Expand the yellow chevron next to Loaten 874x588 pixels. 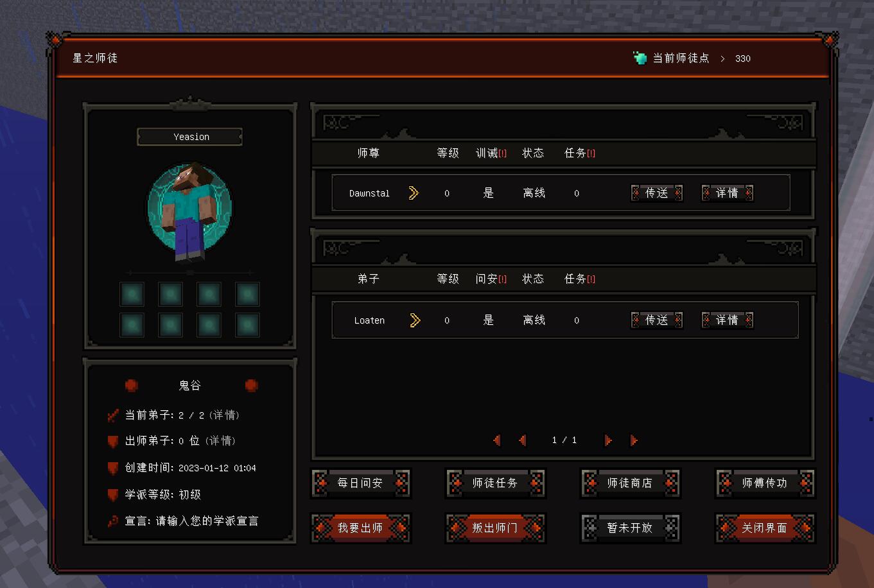[x=415, y=320]
